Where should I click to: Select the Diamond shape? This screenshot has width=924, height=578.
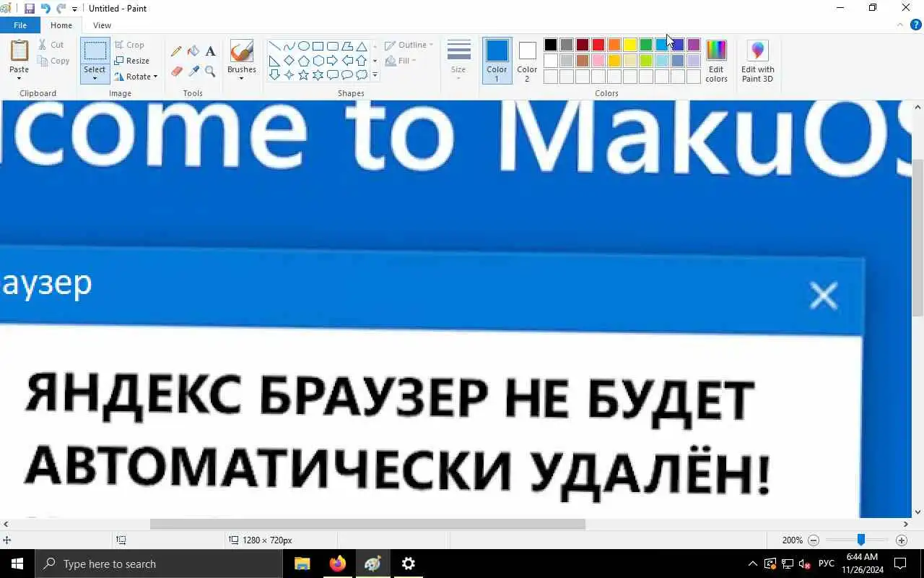[x=289, y=61]
